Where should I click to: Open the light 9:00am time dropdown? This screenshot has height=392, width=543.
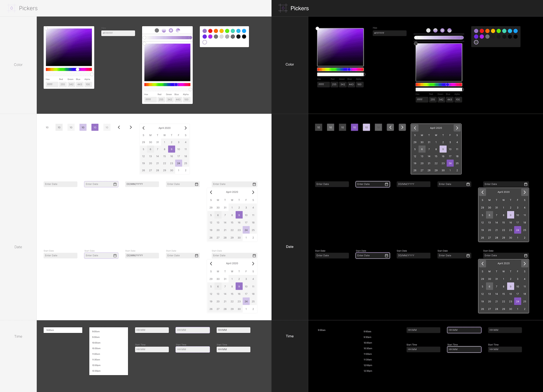(63, 330)
